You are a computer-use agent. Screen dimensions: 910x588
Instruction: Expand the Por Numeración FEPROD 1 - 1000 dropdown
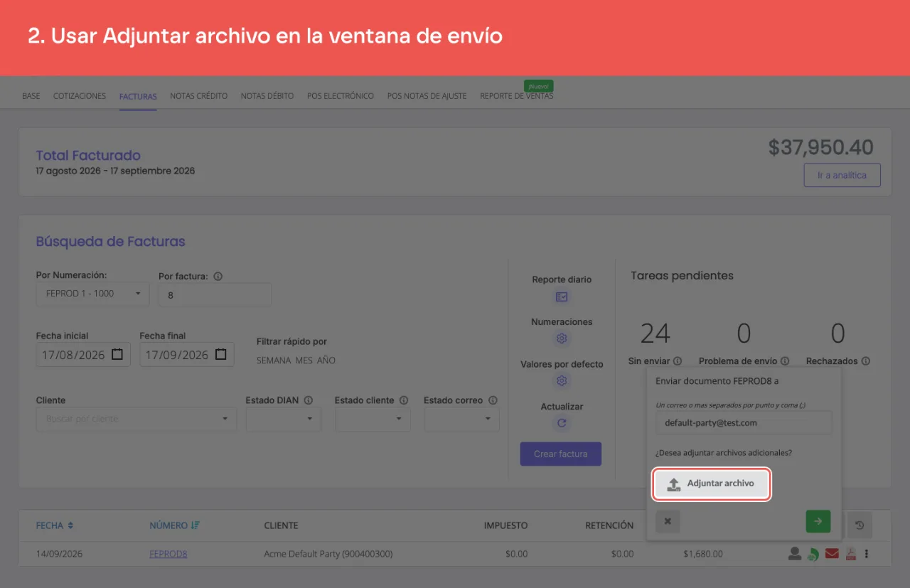click(x=92, y=294)
